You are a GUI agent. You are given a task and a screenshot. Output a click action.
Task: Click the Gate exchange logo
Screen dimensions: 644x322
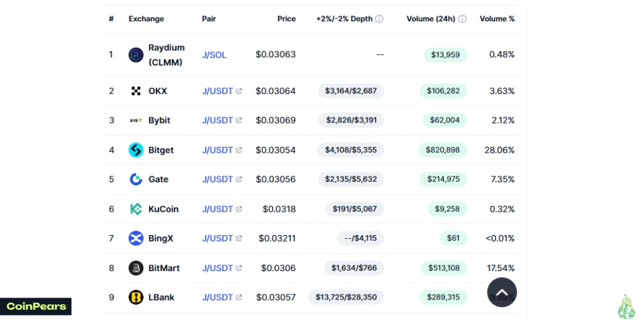[x=136, y=180]
